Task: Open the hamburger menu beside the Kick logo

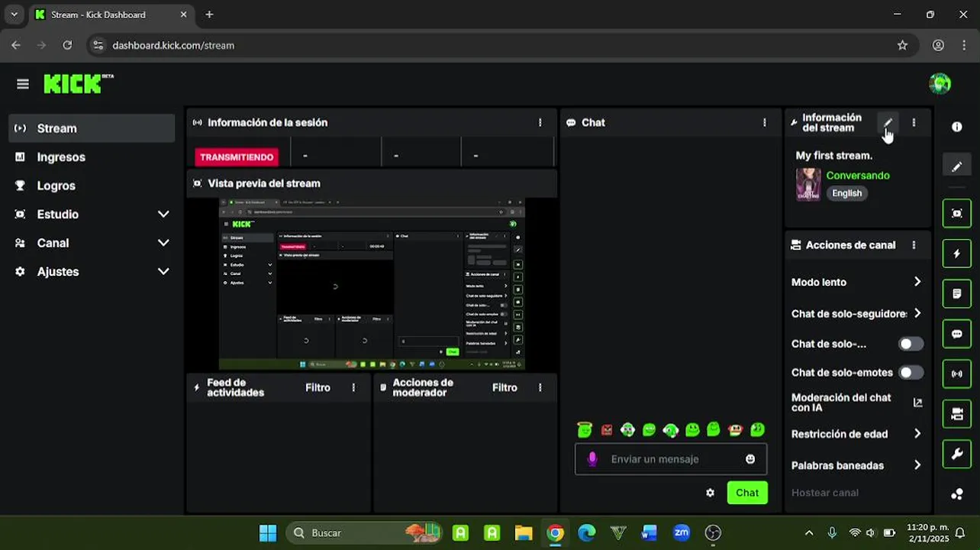Action: pos(23,84)
